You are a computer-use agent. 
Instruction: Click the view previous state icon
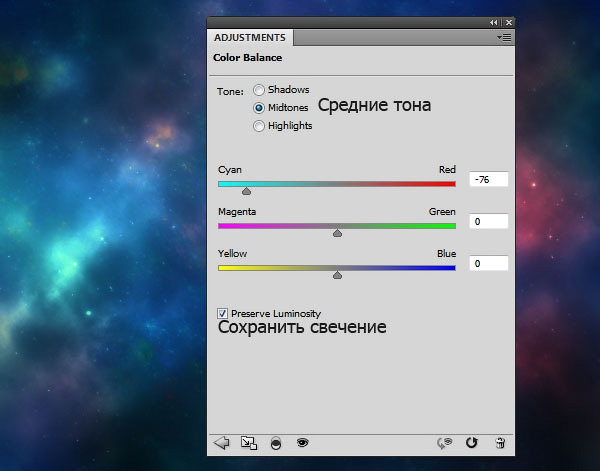[x=445, y=443]
